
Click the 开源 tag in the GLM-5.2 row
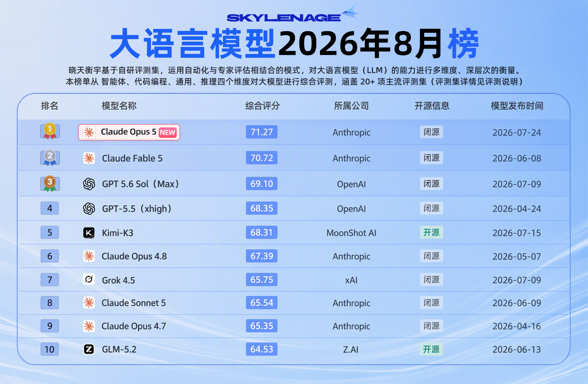[x=432, y=349]
